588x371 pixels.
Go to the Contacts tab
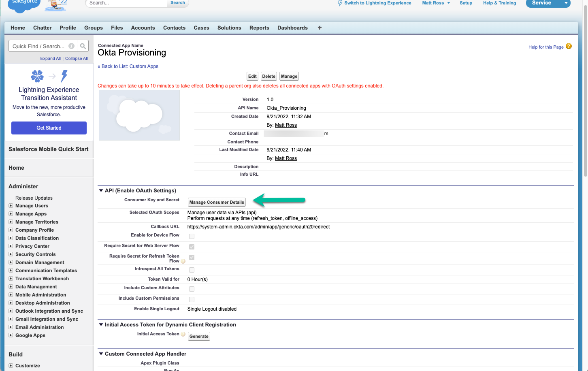[x=174, y=28]
